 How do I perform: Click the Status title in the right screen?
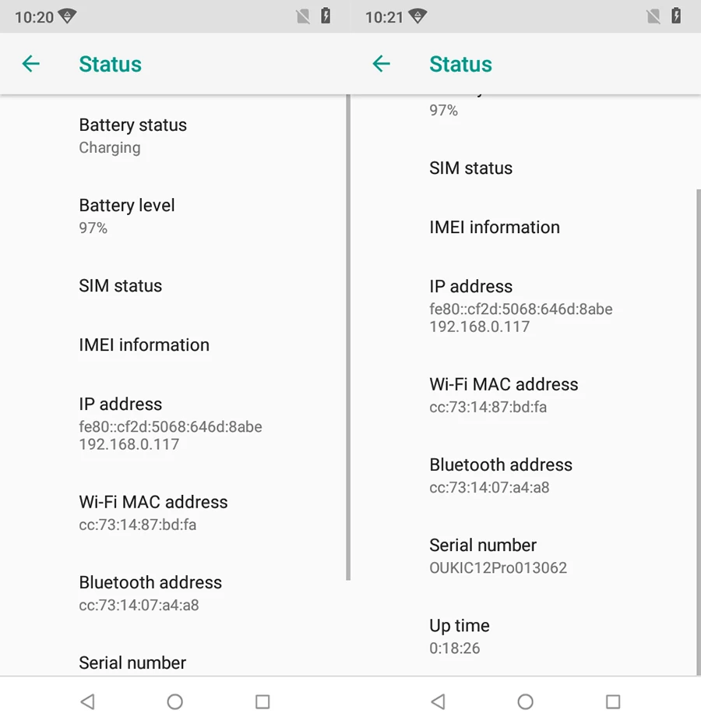tap(460, 64)
